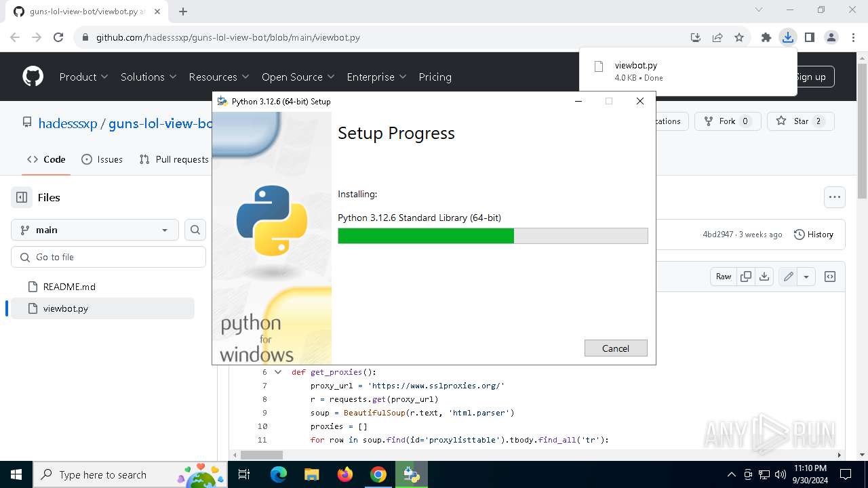Open Chrome side panel icon

(809, 37)
